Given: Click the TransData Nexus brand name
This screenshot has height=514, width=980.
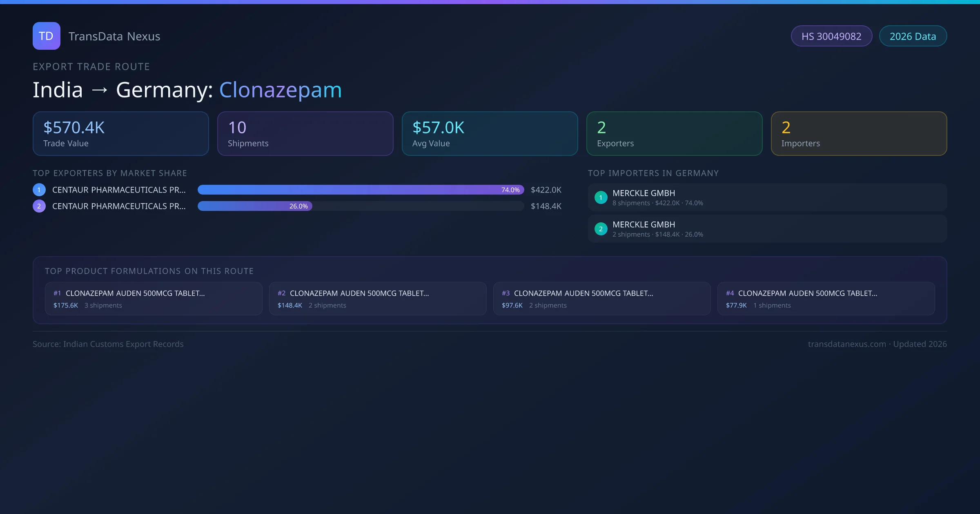Looking at the screenshot, I should tap(114, 36).
